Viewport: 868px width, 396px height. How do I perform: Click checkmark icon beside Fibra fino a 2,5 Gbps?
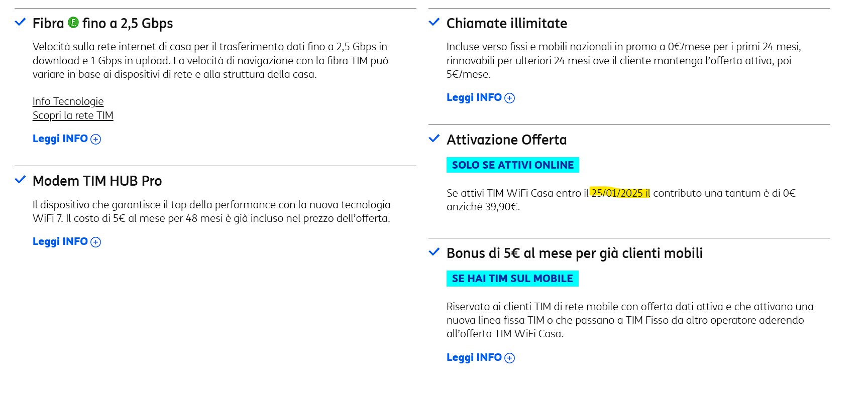[x=20, y=22]
